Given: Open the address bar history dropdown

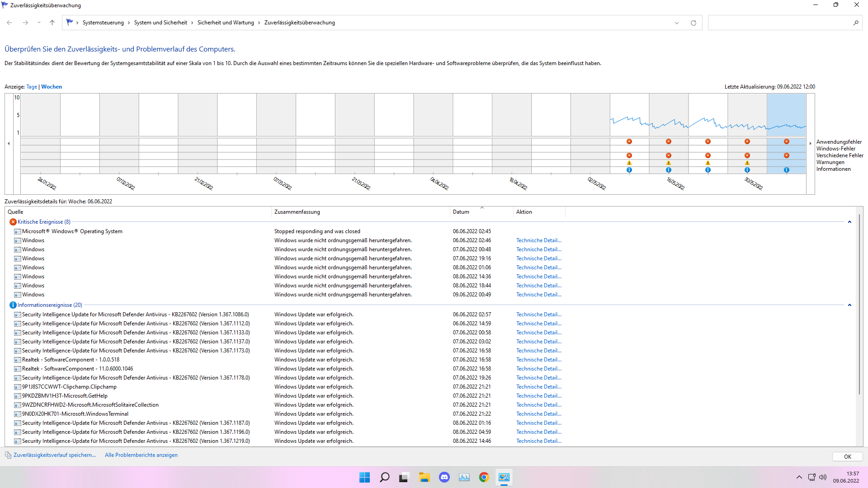Looking at the screenshot, I should coord(677,23).
